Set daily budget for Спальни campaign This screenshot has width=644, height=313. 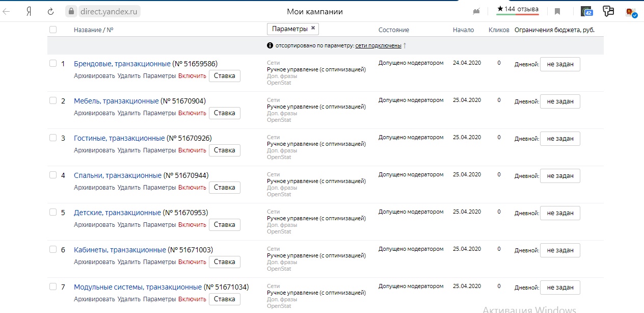pos(560,176)
